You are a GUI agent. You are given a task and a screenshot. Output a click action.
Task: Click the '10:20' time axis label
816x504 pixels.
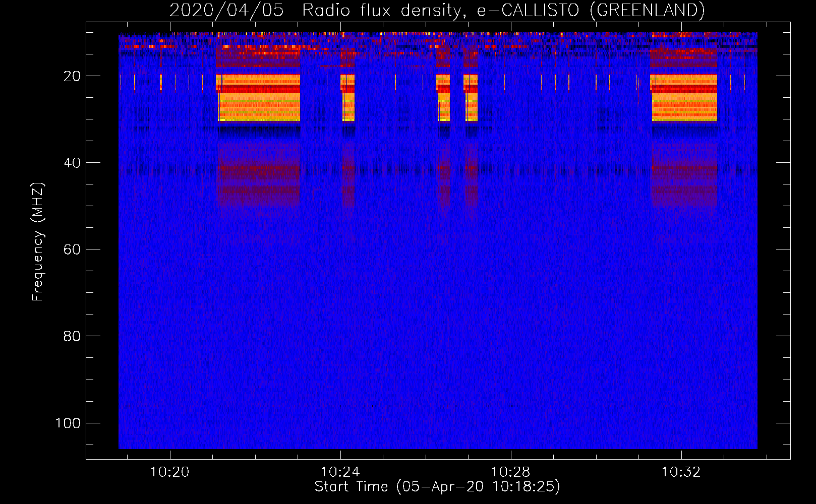tap(170, 472)
